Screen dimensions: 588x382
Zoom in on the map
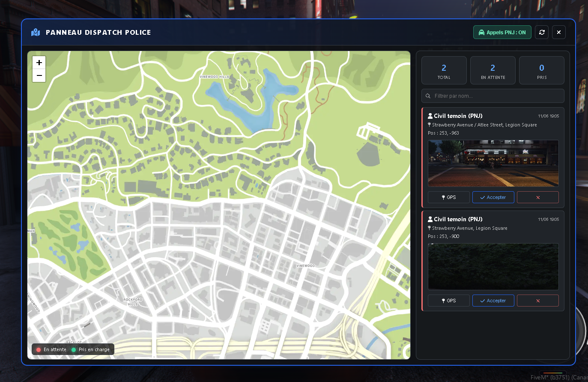39,63
